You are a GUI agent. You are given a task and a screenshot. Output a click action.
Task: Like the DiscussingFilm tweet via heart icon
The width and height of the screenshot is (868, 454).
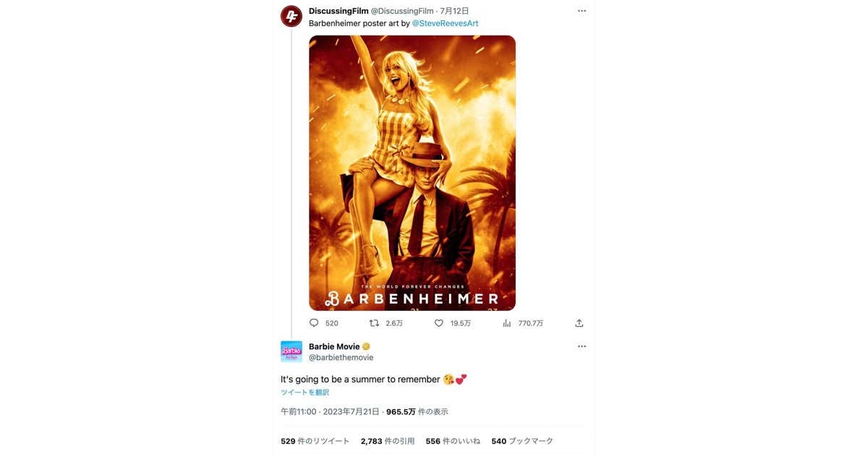pos(438,323)
